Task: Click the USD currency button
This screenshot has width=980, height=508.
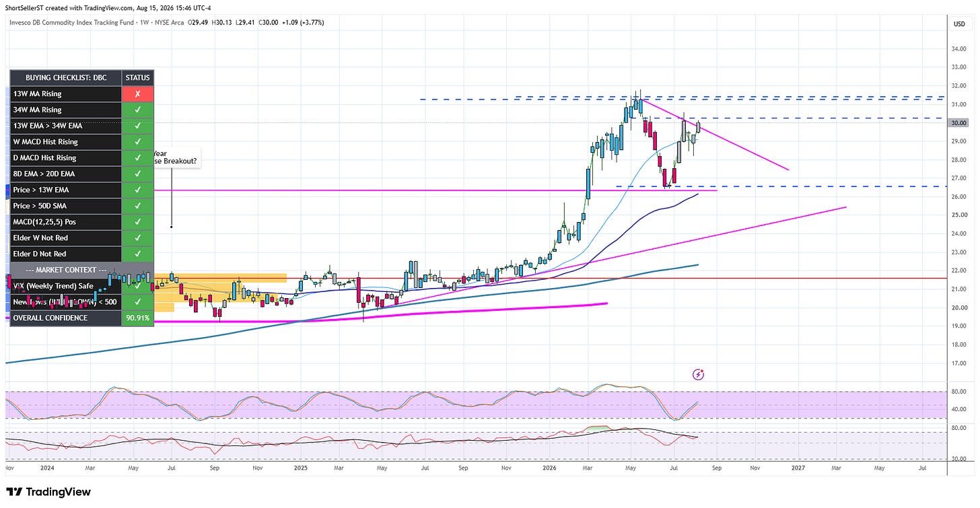Action: tap(959, 24)
